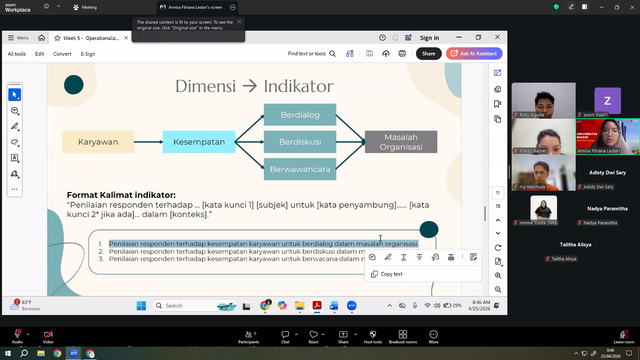This screenshot has width=640, height=360.
Task: Click the black Share button in Acrobat
Action: [429, 53]
